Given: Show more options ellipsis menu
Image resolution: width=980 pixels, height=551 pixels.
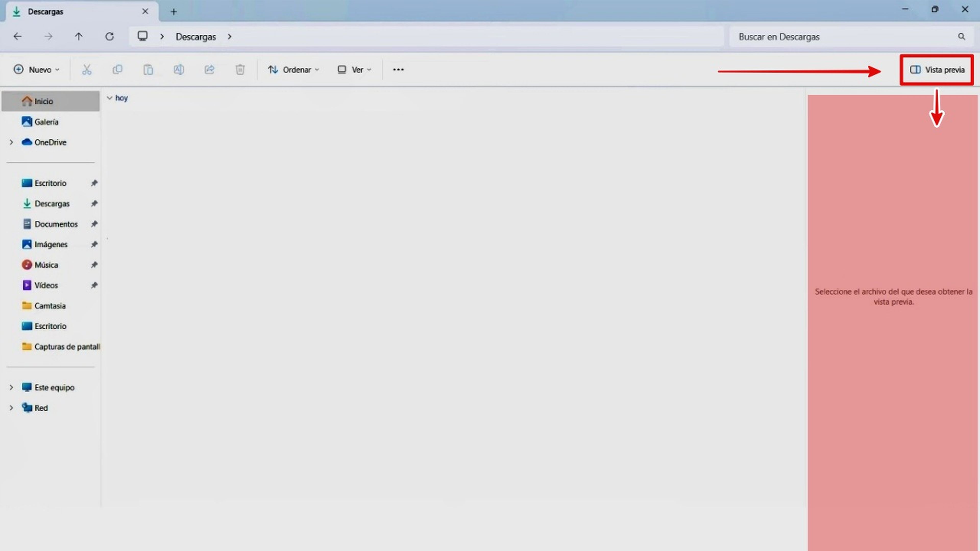Looking at the screenshot, I should 398,70.
